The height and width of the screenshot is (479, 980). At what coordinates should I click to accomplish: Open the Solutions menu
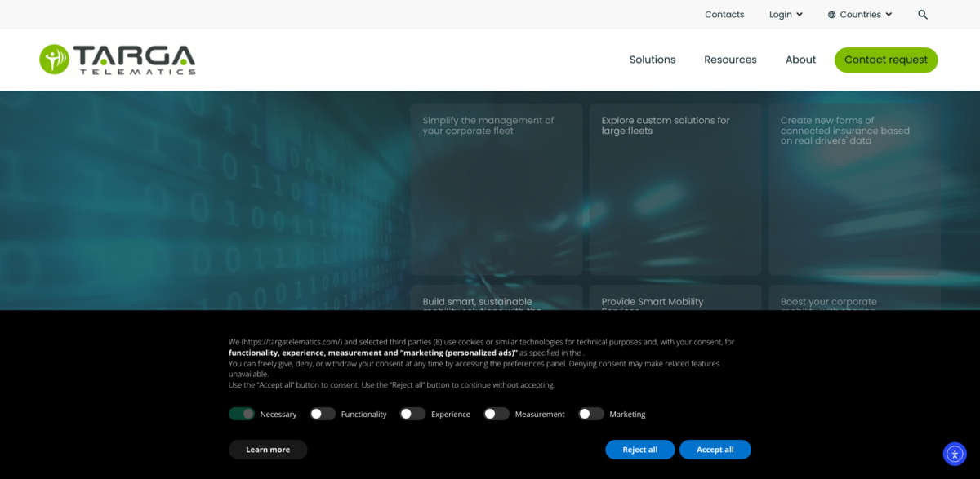(652, 60)
